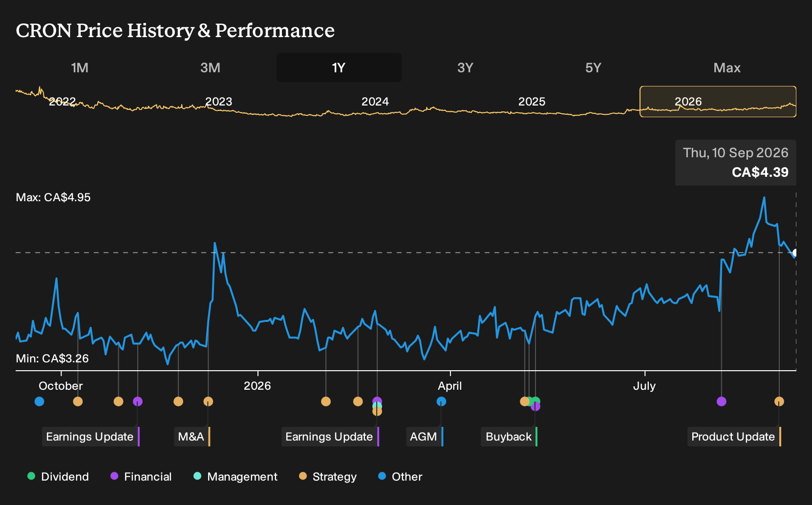Click the CRON Price History & Performance title
Viewport: 812px width, 505px height.
pos(175,30)
